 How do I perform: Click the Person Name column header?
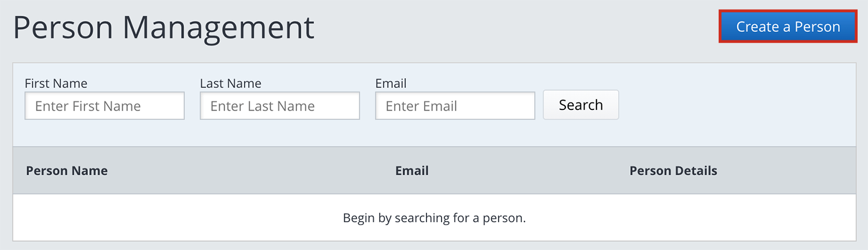[x=67, y=171]
